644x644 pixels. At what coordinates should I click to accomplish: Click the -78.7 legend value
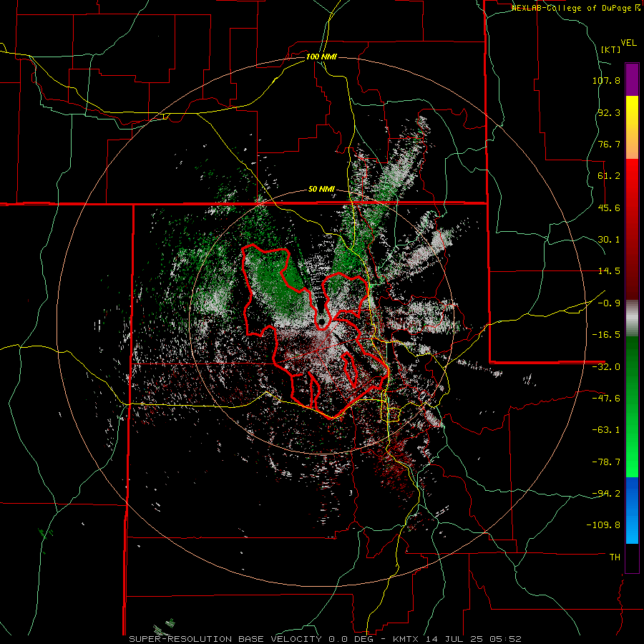(606, 462)
